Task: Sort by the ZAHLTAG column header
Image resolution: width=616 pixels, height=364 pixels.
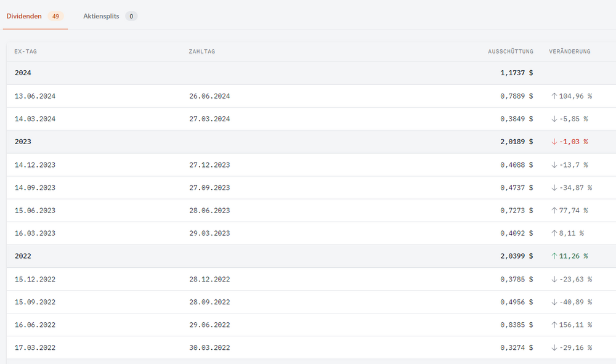Action: pyautogui.click(x=202, y=51)
